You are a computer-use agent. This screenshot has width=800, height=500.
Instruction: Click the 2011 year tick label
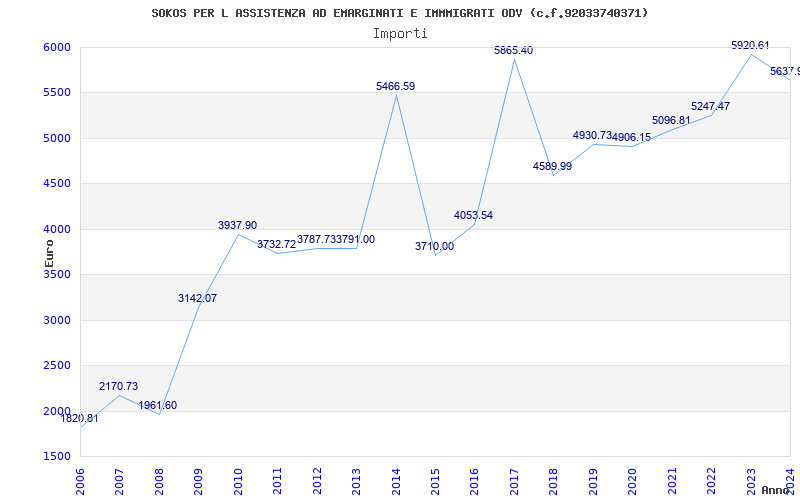pos(278,481)
